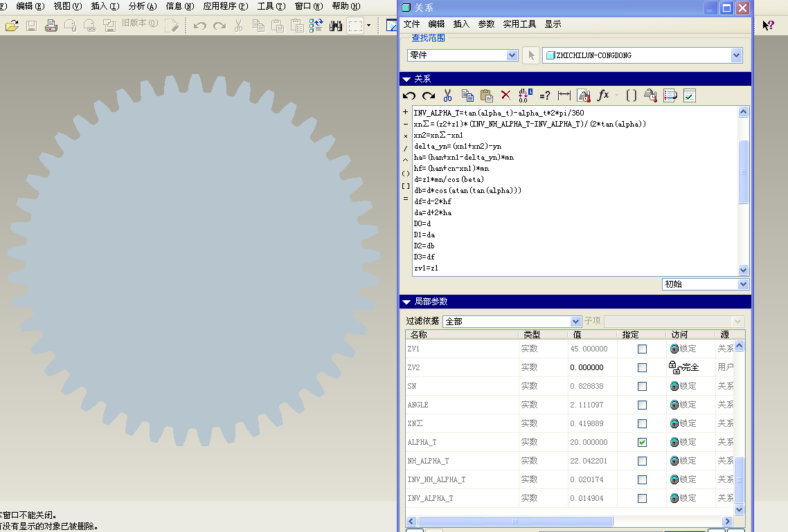Open 分析(A) menu in main window
The height and width of the screenshot is (532, 788).
coord(142,6)
